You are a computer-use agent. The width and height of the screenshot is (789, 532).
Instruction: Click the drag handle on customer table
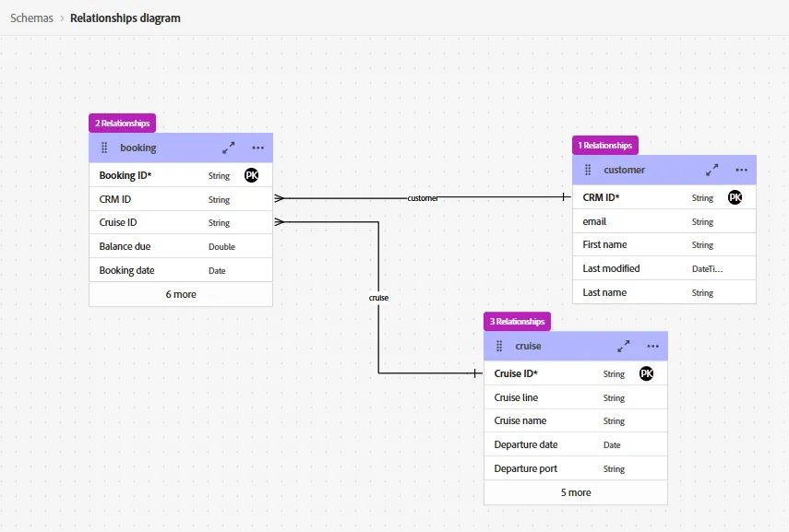coord(588,170)
